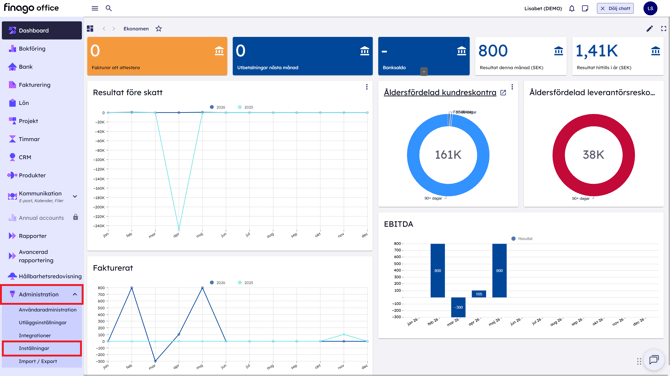The image size is (670, 376).
Task: Open the orange Fakturor att attestera card
Action: [157, 56]
